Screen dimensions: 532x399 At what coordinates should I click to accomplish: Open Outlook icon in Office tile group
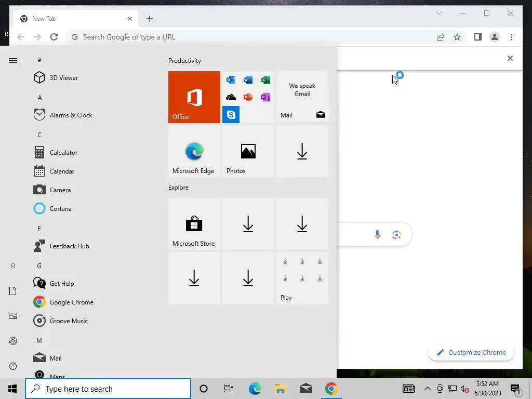click(231, 79)
